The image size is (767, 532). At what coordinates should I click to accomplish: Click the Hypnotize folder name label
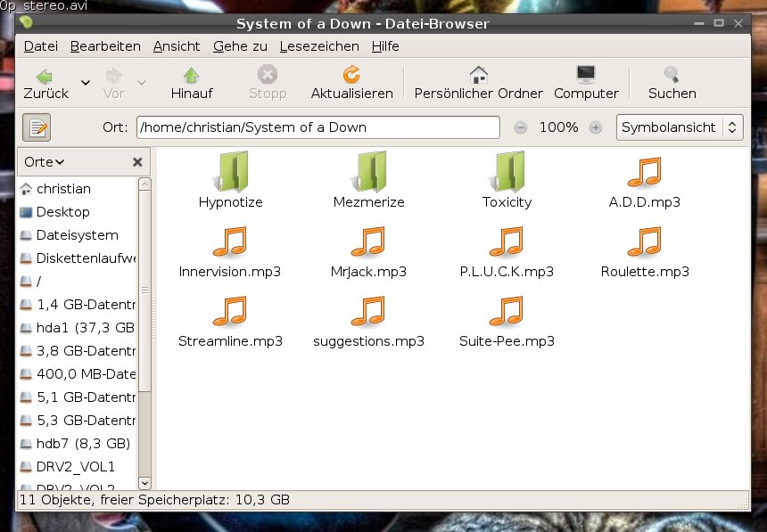pyautogui.click(x=231, y=202)
